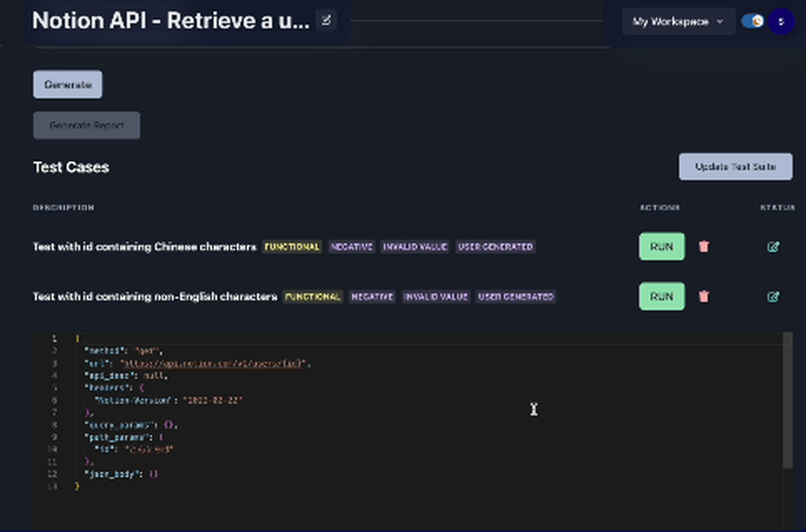This screenshot has height=532, width=806.
Task: Click the "json_body" line in the editor
Action: pyautogui.click(x=121, y=474)
